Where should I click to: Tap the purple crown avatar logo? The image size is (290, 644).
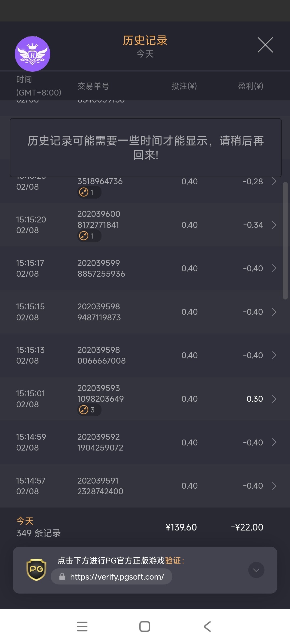[x=32, y=54]
